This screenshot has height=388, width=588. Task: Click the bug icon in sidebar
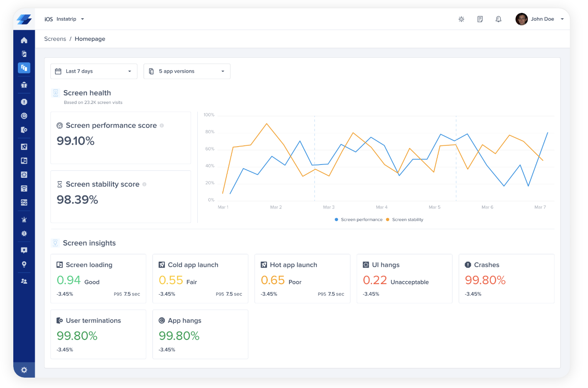pos(24,85)
